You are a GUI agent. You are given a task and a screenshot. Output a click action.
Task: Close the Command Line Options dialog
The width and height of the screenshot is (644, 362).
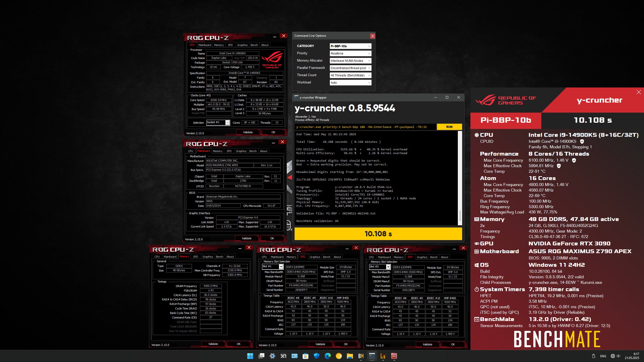[373, 36]
